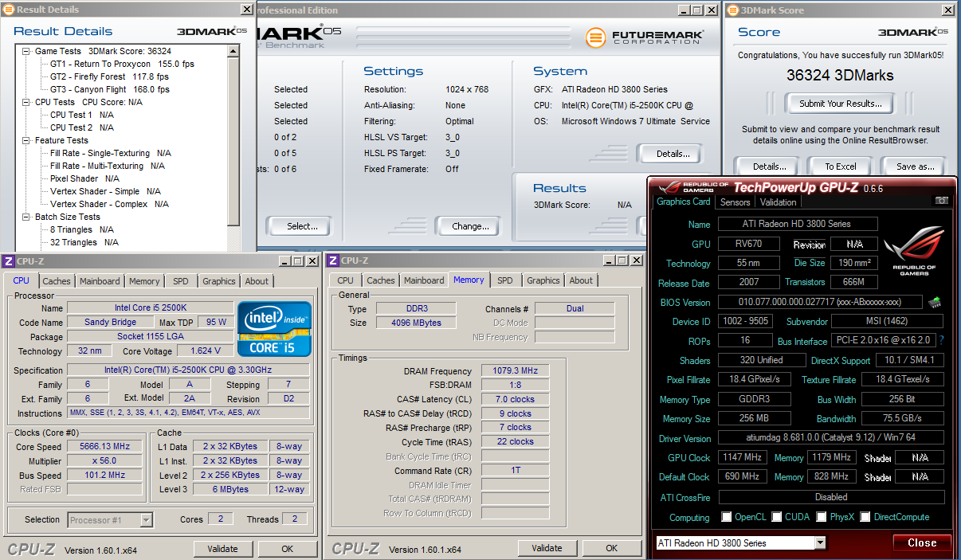Image resolution: width=961 pixels, height=560 pixels.
Task: Toggle the DirectCompute checkbox in GPU-Z
Action: pyautogui.click(x=865, y=517)
